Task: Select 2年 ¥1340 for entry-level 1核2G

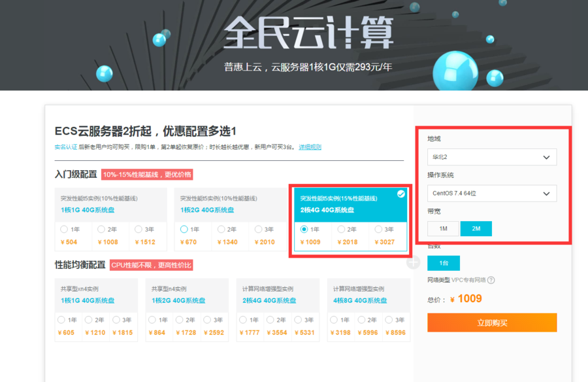Action: [x=221, y=229]
